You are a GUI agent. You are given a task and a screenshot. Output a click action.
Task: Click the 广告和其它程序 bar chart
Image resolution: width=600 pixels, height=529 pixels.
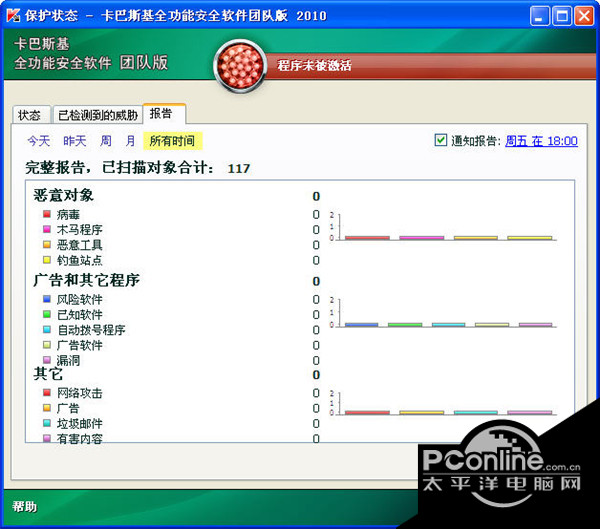[x=443, y=313]
